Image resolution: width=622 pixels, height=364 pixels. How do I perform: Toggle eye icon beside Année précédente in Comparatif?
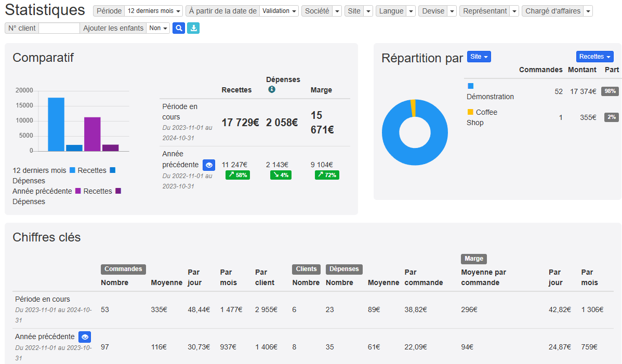pyautogui.click(x=209, y=165)
